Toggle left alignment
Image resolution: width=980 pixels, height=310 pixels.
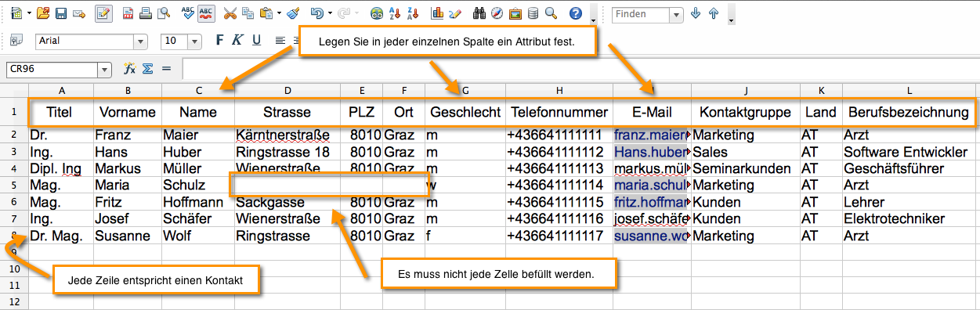click(x=280, y=41)
